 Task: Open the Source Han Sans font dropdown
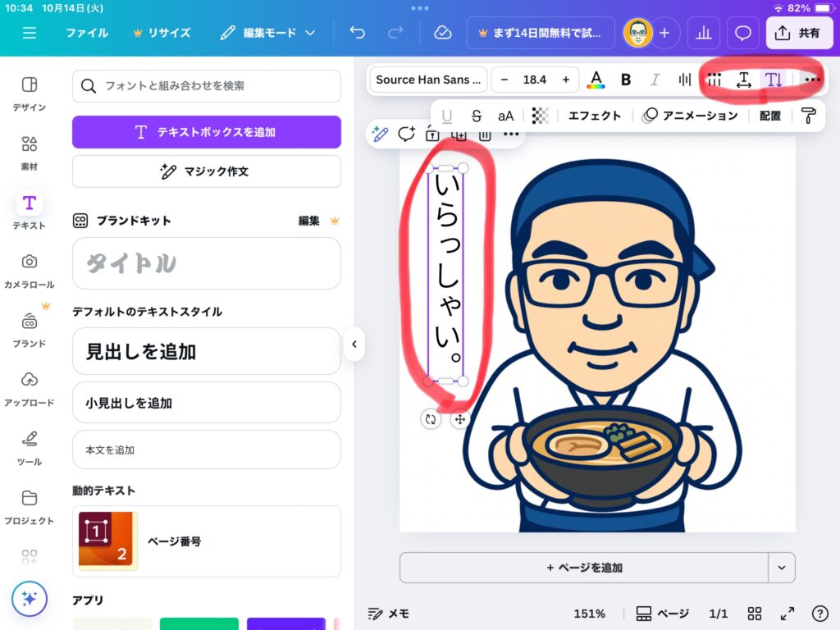tap(428, 80)
